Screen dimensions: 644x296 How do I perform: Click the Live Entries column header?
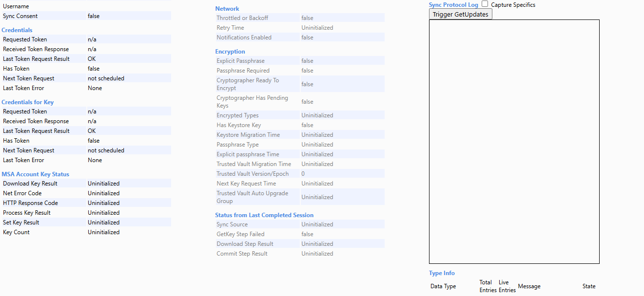click(x=507, y=286)
